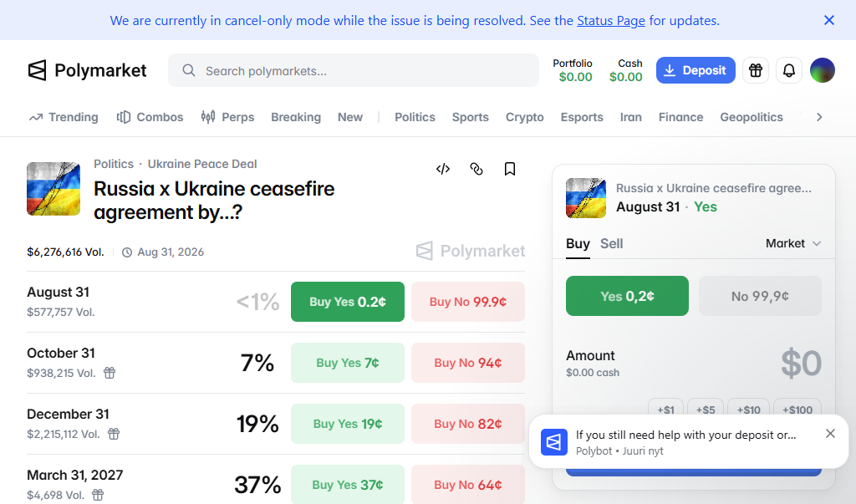The height and width of the screenshot is (504, 856).
Task: Go to the Trending tab
Action: 64,117
